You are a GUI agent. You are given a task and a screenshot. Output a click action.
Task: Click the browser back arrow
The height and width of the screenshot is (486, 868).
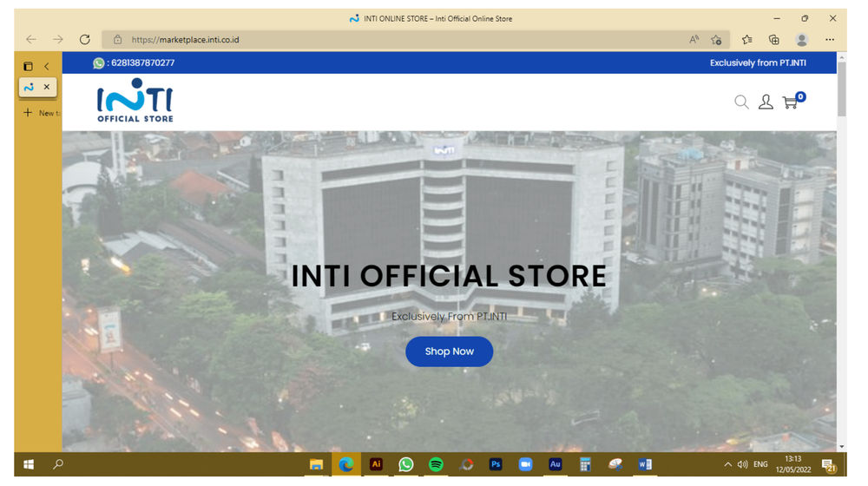[x=31, y=39]
